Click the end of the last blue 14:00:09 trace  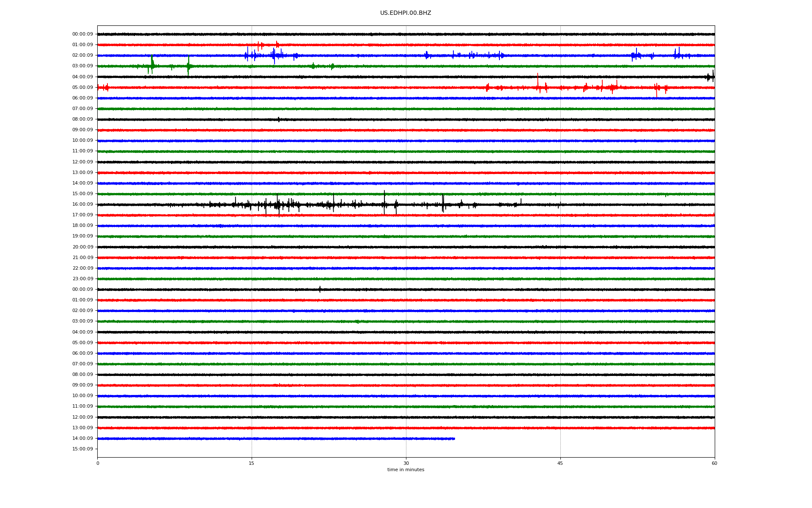point(454,439)
